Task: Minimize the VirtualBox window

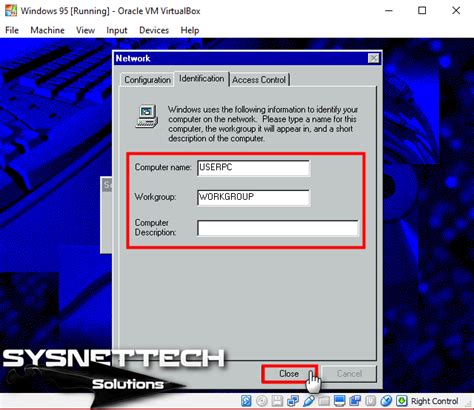Action: point(389,11)
